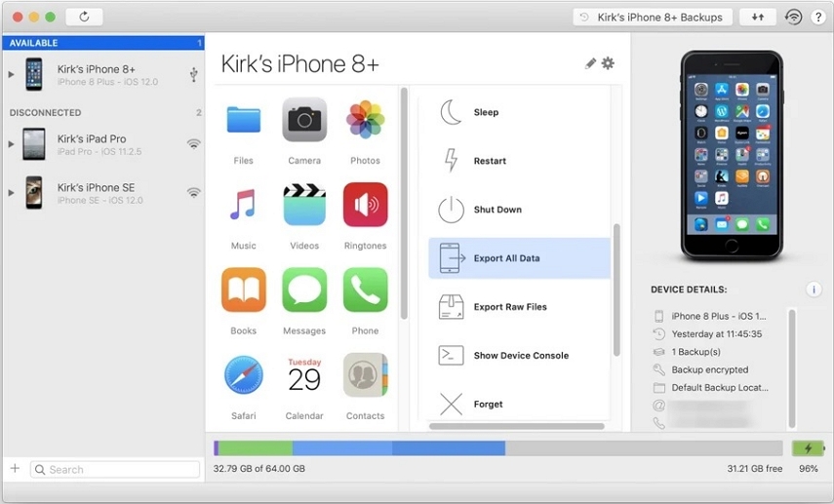This screenshot has width=834, height=504.
Task: Select Kirk's iPhone 8+ in sidebar
Action: click(x=103, y=74)
